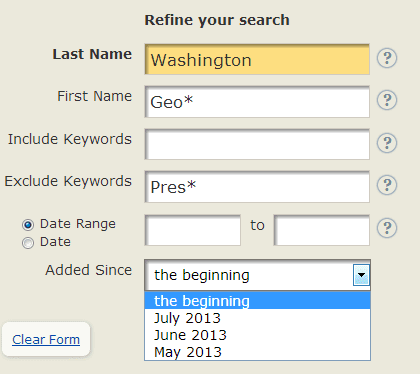
Task: Choose July 2013 from dropdown list
Action: pos(257,318)
